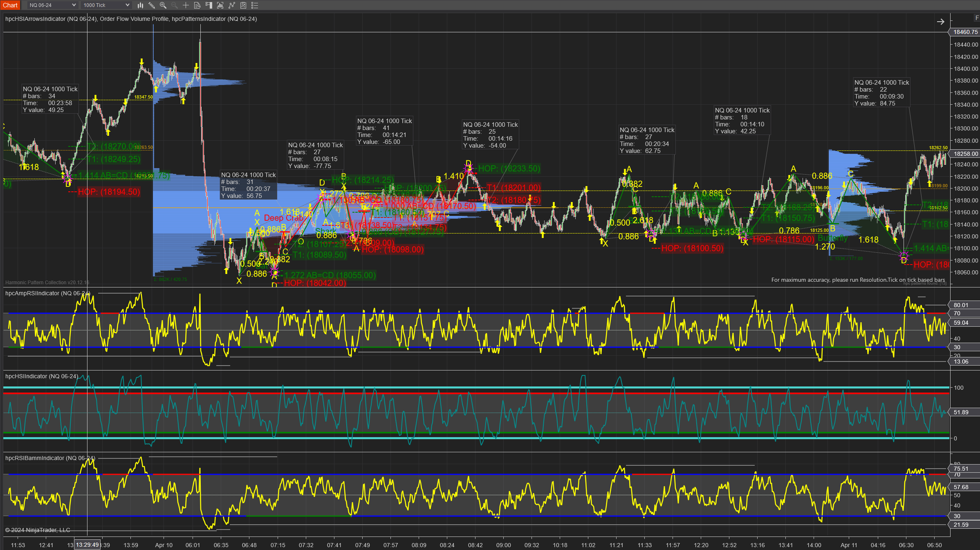Click the Zoom In magnifier icon

(x=163, y=5)
